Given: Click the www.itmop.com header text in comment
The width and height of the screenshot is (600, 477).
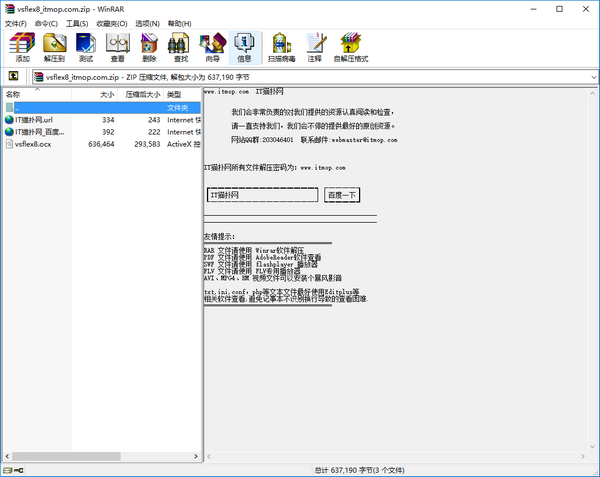Looking at the screenshot, I should pos(227,91).
